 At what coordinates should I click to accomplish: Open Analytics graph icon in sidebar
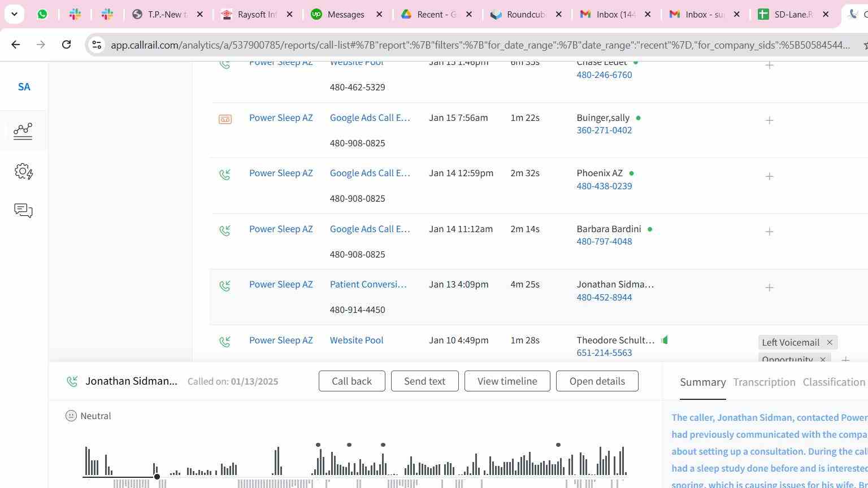(x=23, y=131)
